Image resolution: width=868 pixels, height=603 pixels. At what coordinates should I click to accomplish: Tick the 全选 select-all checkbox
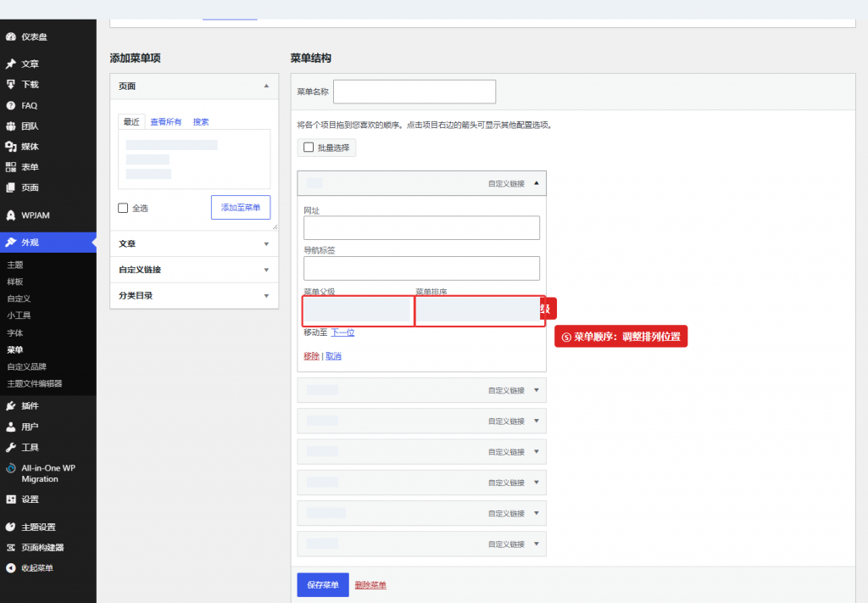[x=123, y=208]
